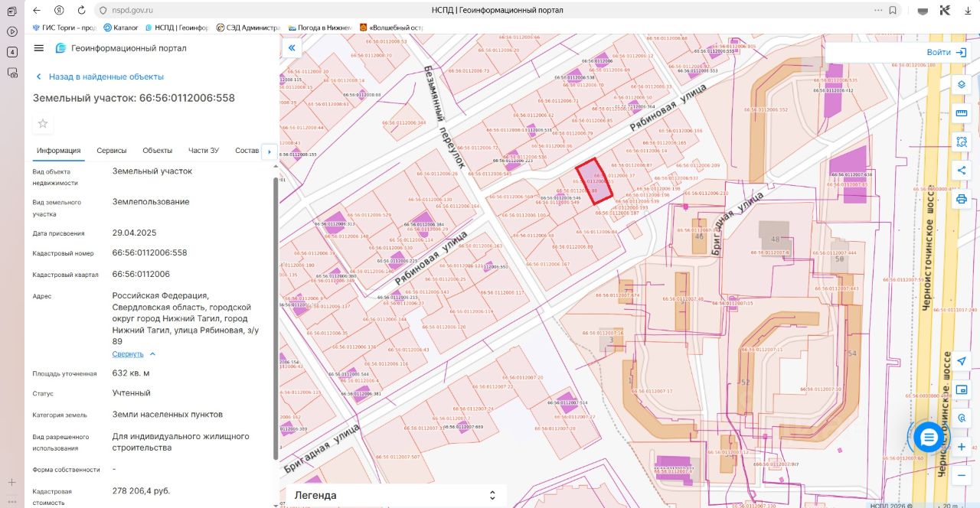The width and height of the screenshot is (980, 508).
Task: Toggle the favorite star for this parcel
Action: [x=43, y=124]
